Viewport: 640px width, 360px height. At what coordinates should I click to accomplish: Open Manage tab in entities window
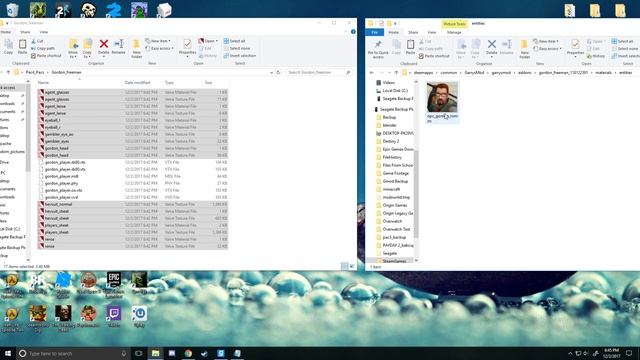454,32
